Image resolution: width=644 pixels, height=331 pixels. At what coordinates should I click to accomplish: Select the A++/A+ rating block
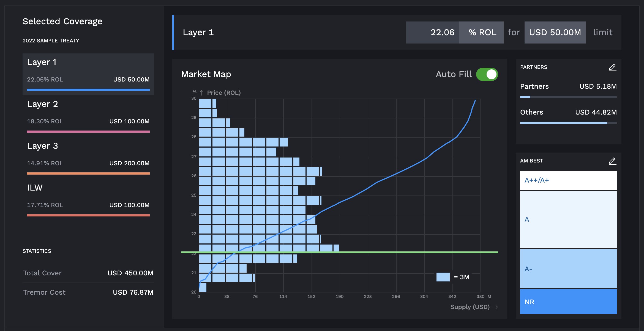(x=568, y=180)
